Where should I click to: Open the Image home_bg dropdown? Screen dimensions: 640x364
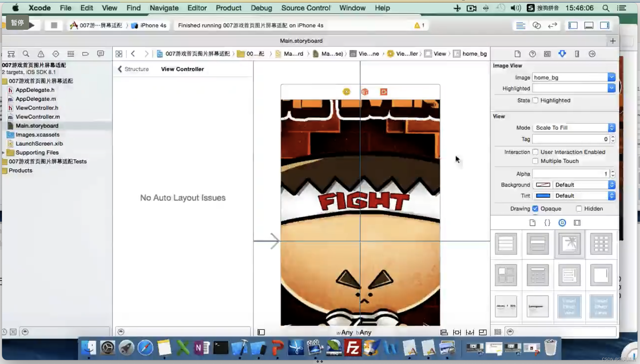tap(611, 77)
